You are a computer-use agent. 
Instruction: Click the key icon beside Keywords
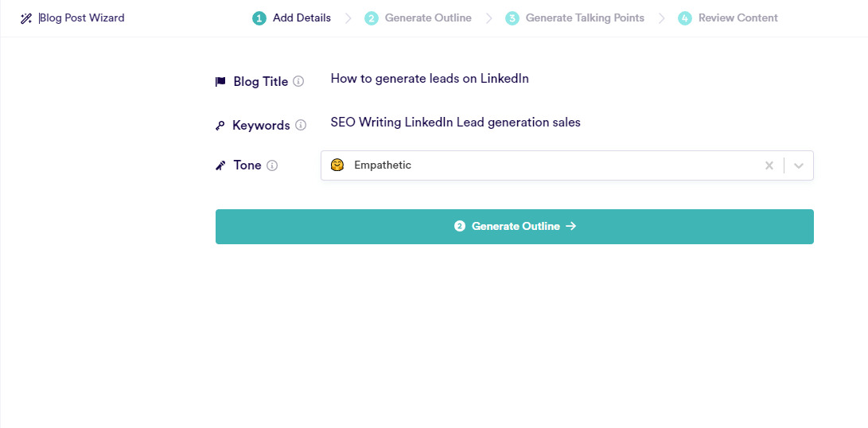220,126
